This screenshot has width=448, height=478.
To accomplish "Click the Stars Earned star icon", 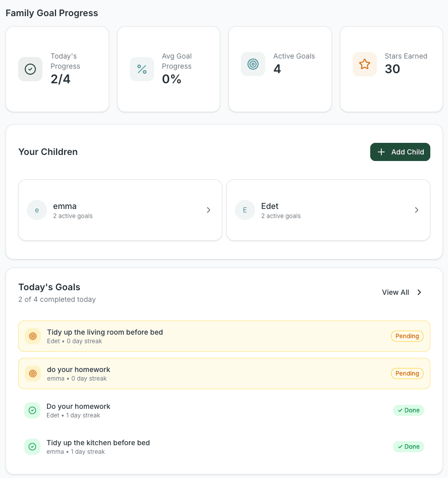I will [365, 64].
